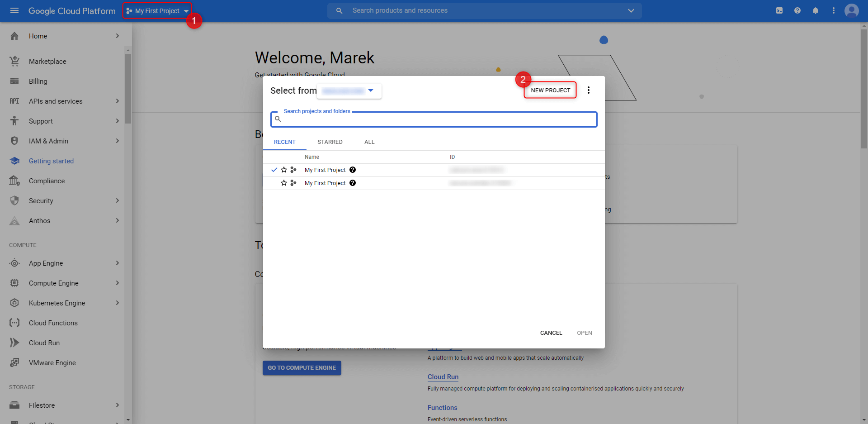Click the Cloud Functions brackets icon
The image size is (868, 424).
[x=14, y=323]
